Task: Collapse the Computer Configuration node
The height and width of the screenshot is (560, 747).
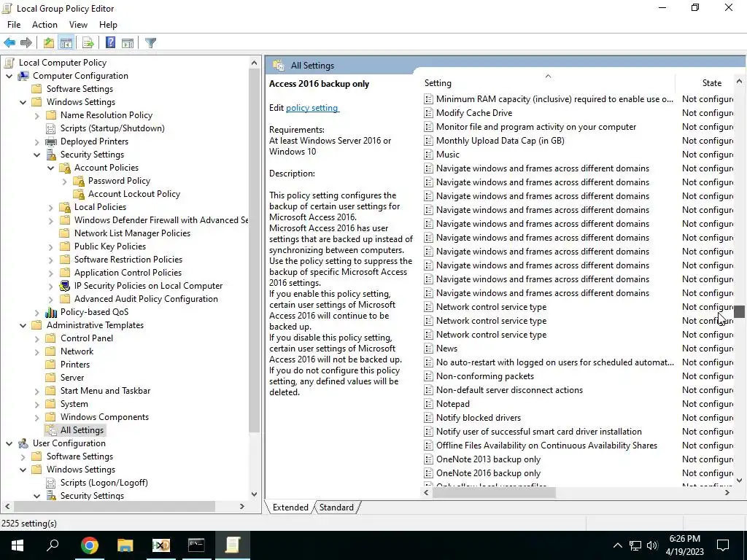Action: click(x=9, y=76)
